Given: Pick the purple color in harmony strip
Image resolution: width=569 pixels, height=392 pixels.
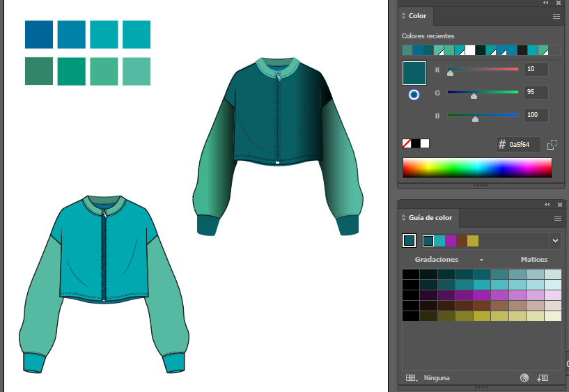Looking at the screenshot, I should pos(451,241).
